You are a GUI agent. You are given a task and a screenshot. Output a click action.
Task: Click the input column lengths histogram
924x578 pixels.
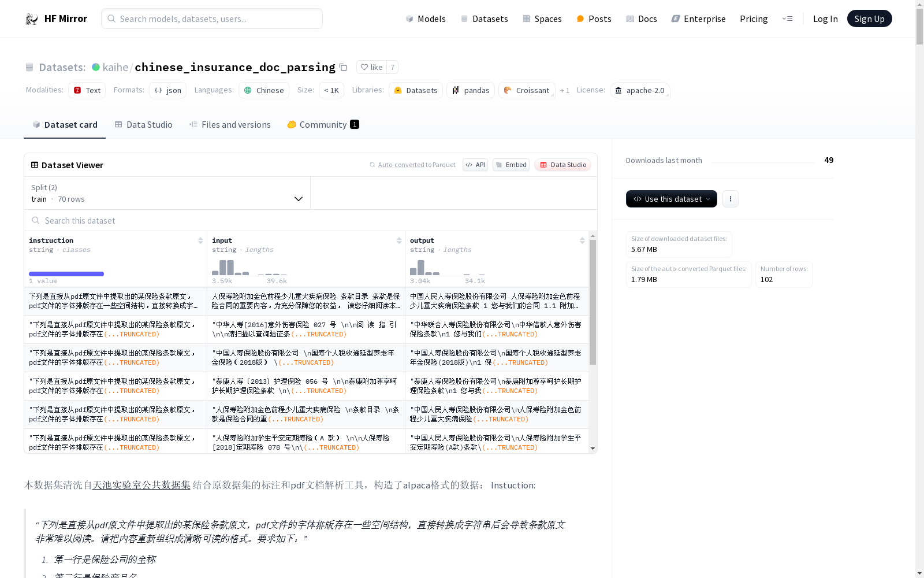tap(249, 268)
